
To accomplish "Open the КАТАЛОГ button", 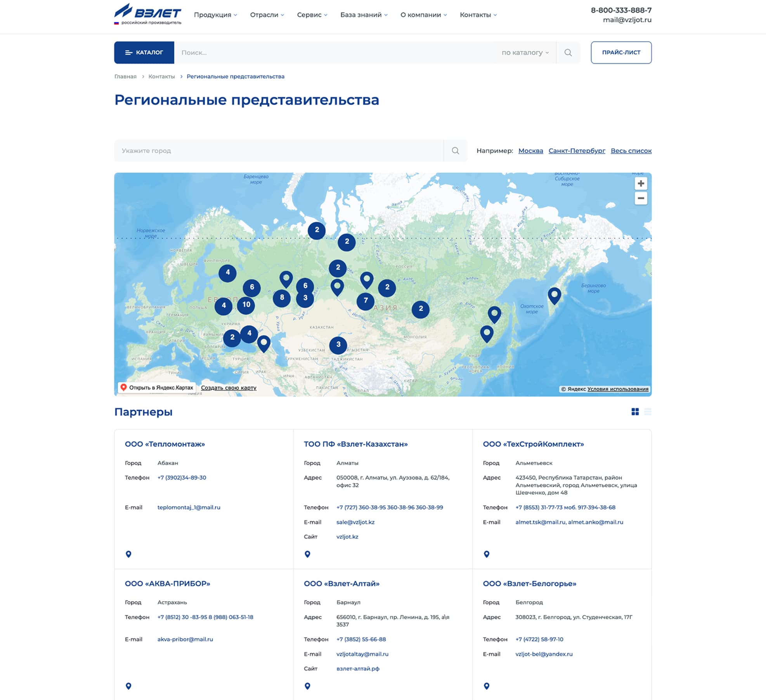I will [x=144, y=52].
